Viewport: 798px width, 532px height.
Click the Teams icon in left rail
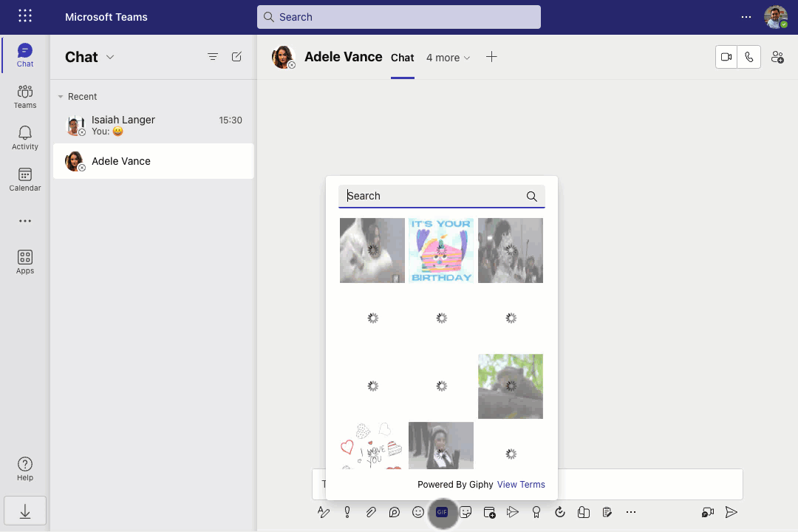click(x=24, y=96)
